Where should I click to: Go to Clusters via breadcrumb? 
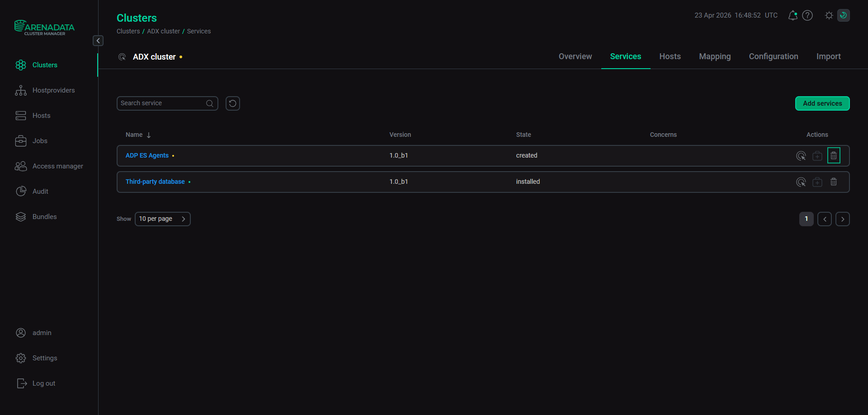(x=128, y=31)
